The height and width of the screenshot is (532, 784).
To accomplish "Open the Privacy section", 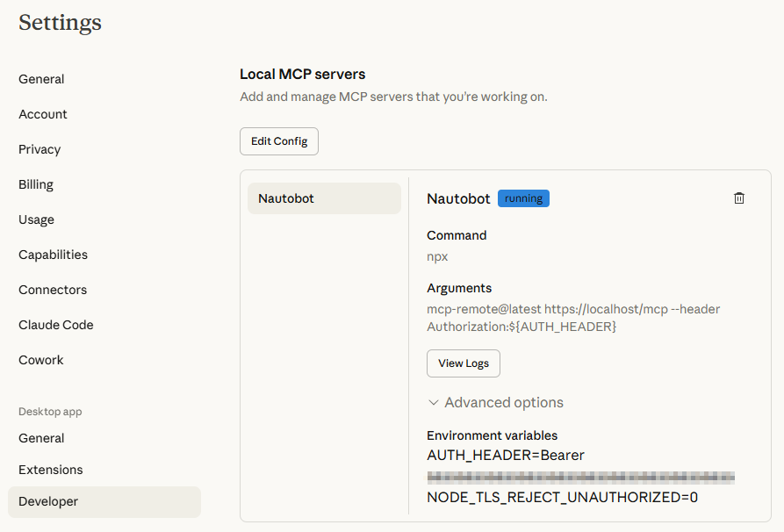I will (x=39, y=149).
